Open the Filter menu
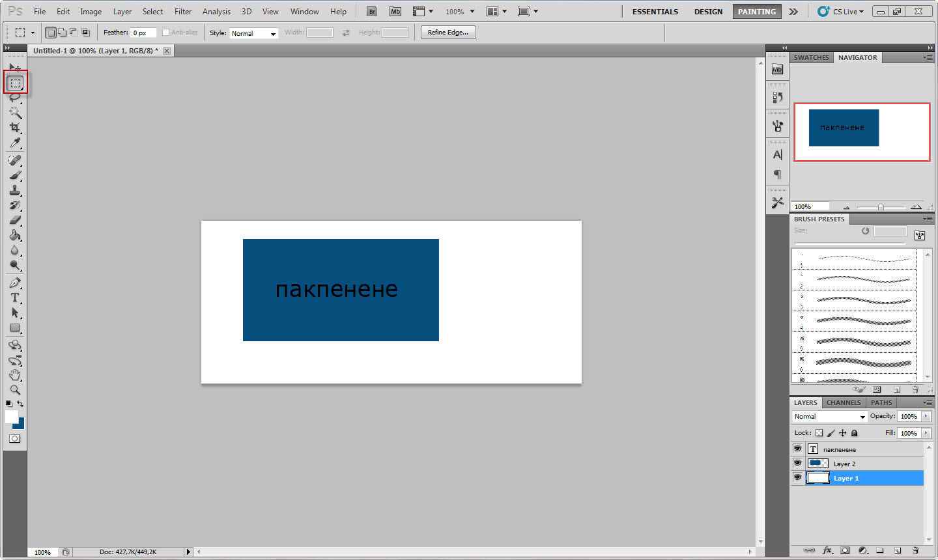Image resolution: width=938 pixels, height=560 pixels. (183, 12)
